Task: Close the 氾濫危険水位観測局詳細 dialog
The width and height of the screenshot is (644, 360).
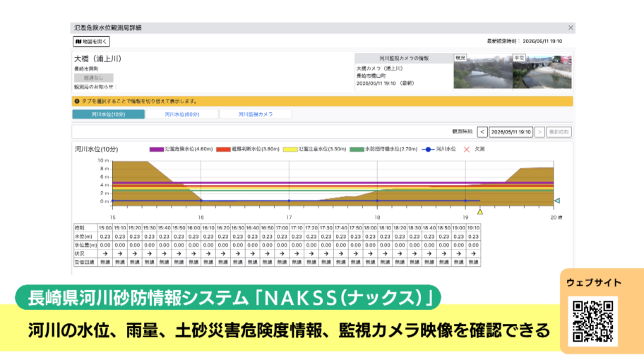Action: click(x=571, y=28)
